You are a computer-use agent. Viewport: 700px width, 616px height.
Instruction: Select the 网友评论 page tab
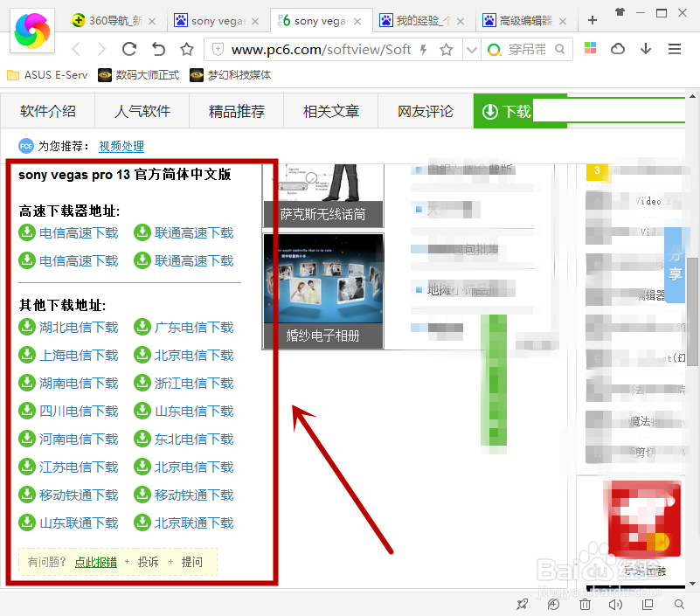(426, 111)
